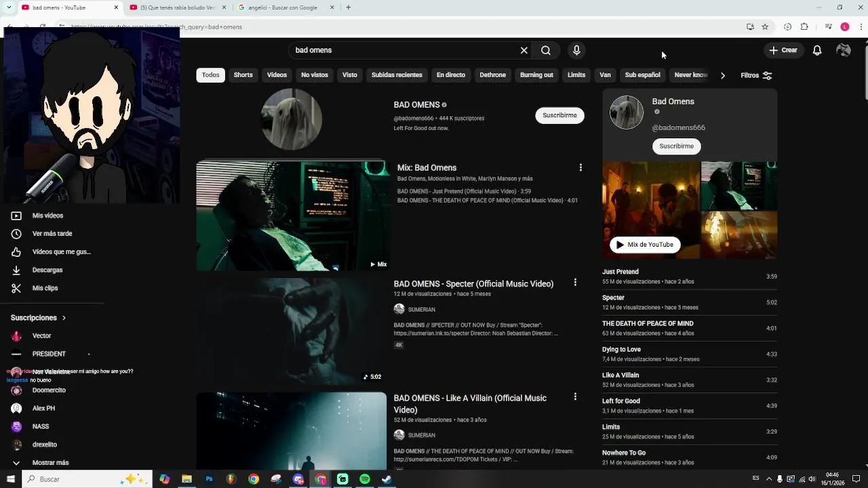Select the No vistos filter chip
Screen dimensions: 868x488
pyautogui.click(x=315, y=75)
